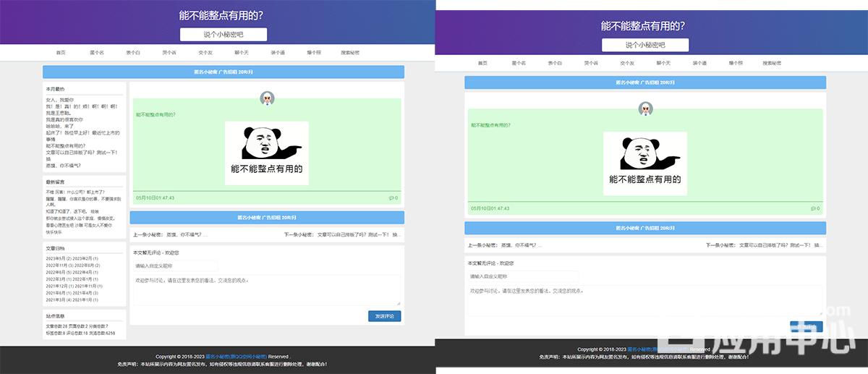Click the top blue ad banner in left page
This screenshot has height=374, width=868.
pyautogui.click(x=224, y=72)
